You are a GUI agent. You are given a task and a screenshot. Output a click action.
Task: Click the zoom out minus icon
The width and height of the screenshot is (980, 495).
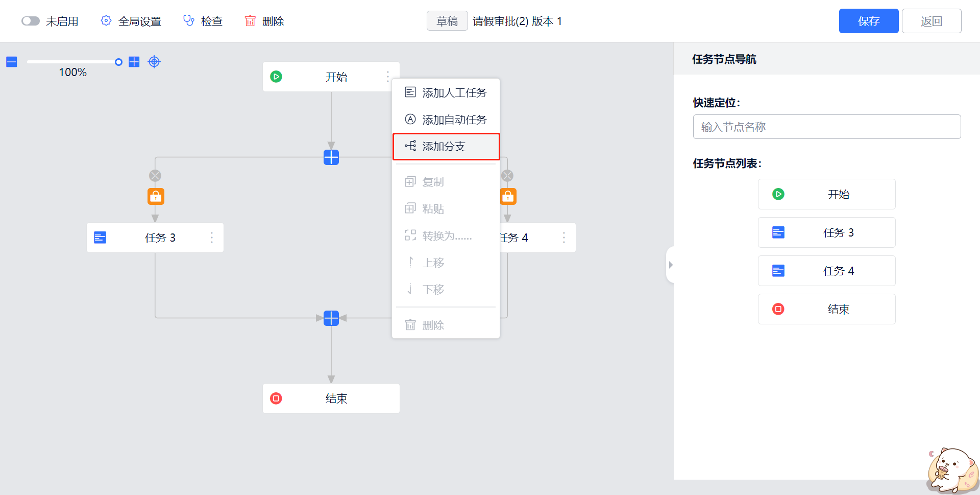(12, 62)
